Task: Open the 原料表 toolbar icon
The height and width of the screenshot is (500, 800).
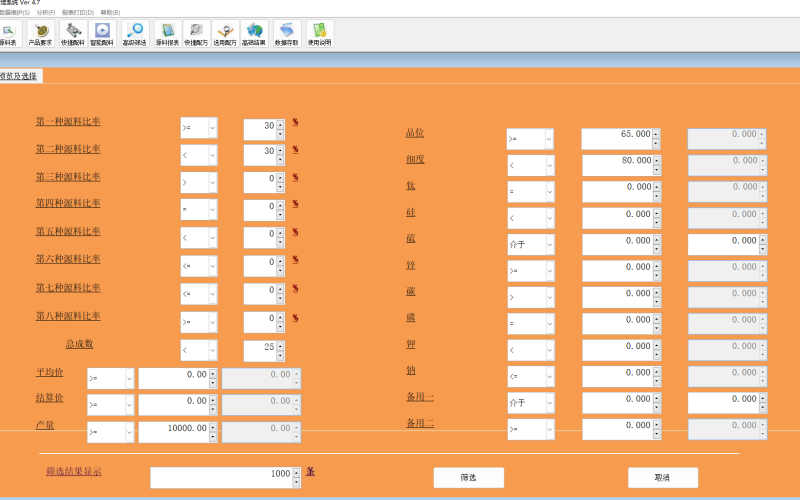Action: tap(9, 35)
